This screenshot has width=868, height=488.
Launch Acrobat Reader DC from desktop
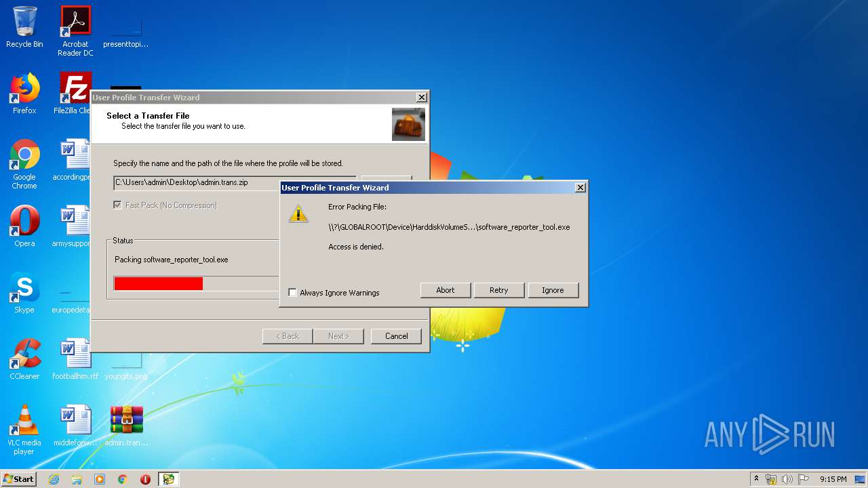point(75,31)
